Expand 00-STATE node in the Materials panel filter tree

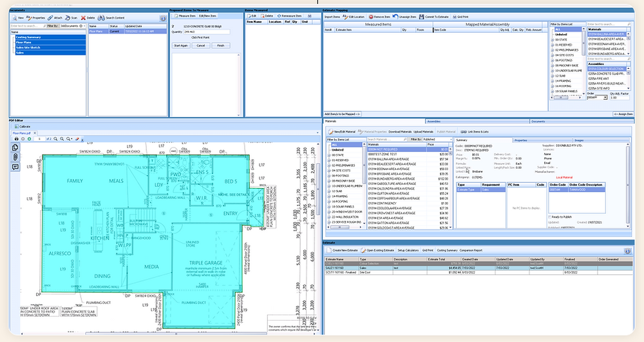(329, 155)
